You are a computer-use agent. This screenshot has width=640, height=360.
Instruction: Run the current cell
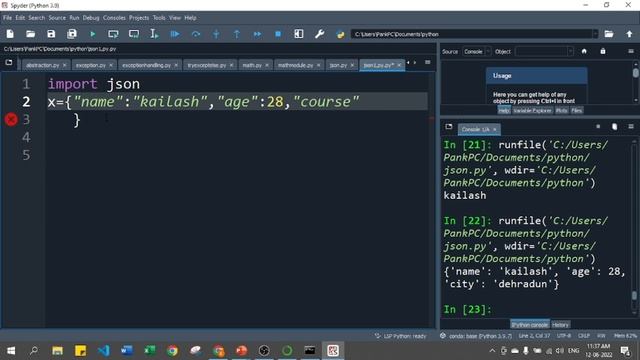coord(113,34)
